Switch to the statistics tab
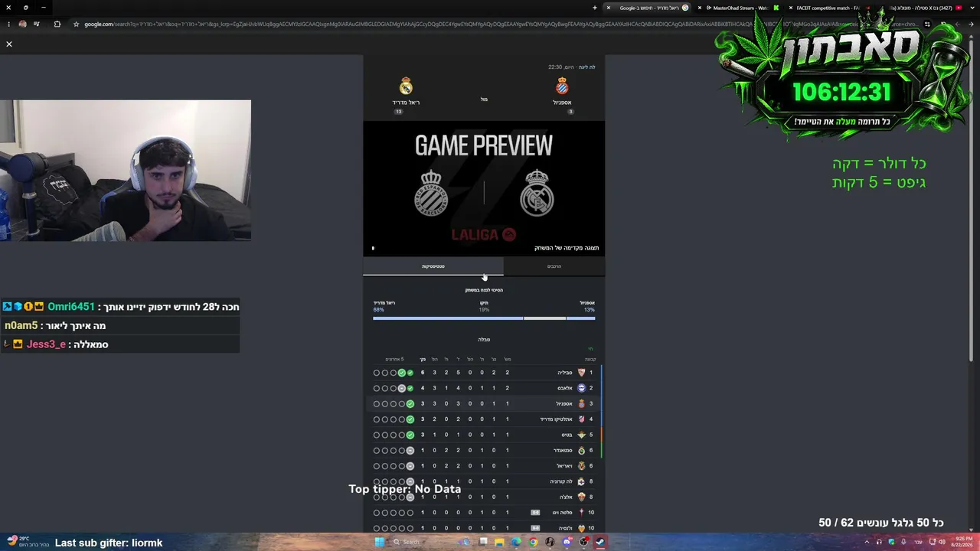Screen dimensions: 980x551 [x=433, y=266]
